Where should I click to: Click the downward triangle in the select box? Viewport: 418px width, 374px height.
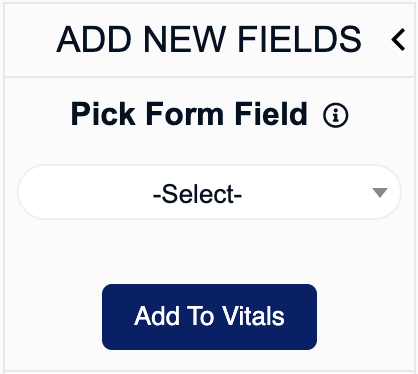380,192
